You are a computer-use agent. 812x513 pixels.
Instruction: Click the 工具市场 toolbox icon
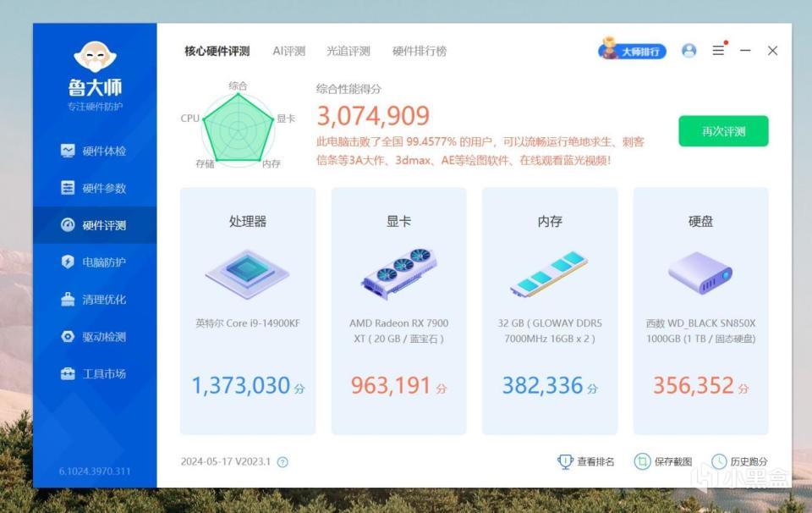click(68, 373)
